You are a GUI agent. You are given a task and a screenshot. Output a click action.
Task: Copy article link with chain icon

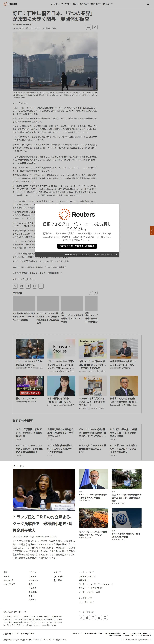pyautogui.click(x=41, y=286)
